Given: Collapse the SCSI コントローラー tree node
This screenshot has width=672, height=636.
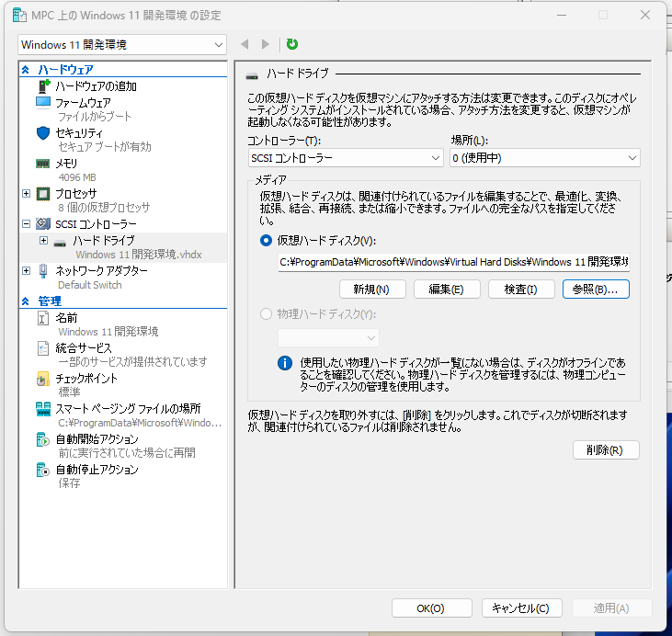Looking at the screenshot, I should tap(26, 223).
